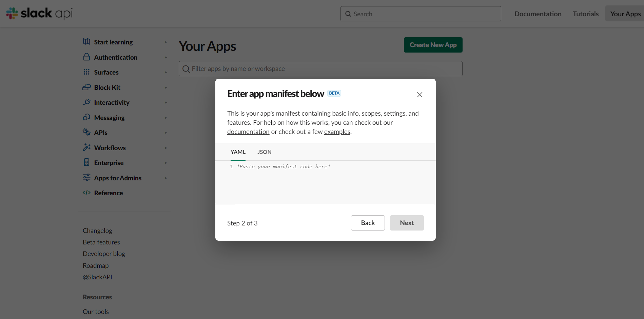
Task: Click the top Search input field
Action: 421,14
